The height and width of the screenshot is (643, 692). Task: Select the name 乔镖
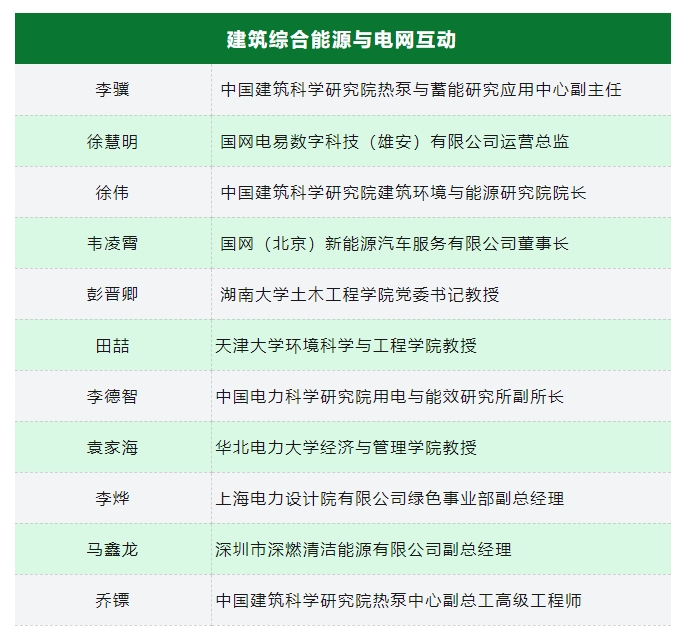[113, 601]
